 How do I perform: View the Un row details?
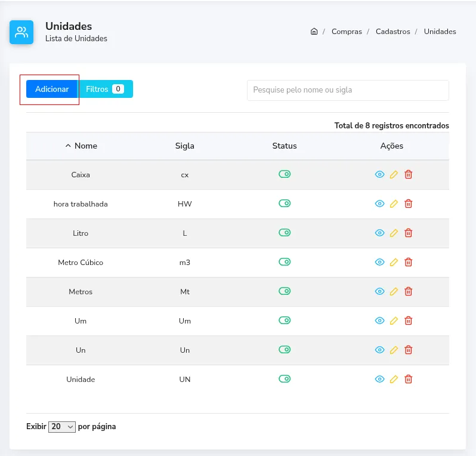(379, 350)
